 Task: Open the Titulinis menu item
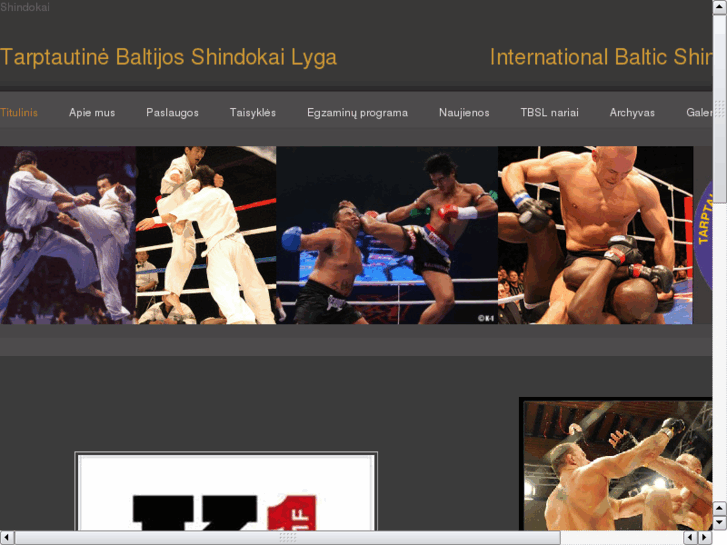[19, 113]
